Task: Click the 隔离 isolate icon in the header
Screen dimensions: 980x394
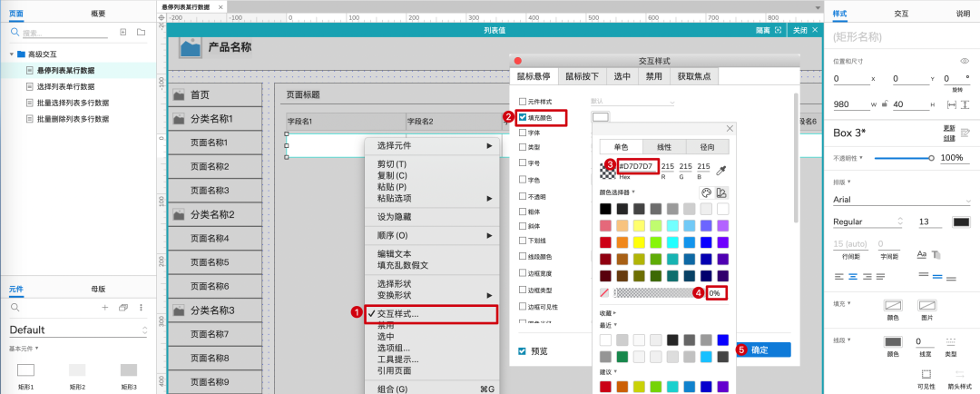Action: click(778, 30)
